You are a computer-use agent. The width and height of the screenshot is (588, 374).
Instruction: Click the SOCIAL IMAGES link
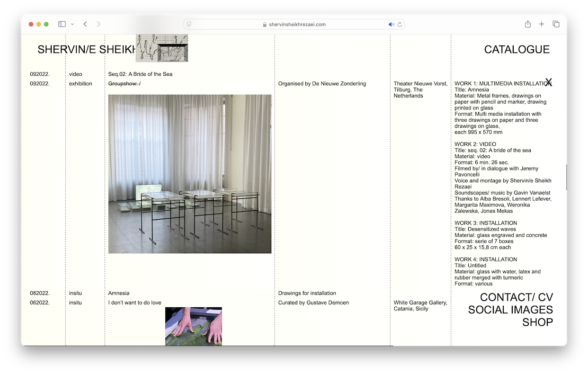pos(510,310)
